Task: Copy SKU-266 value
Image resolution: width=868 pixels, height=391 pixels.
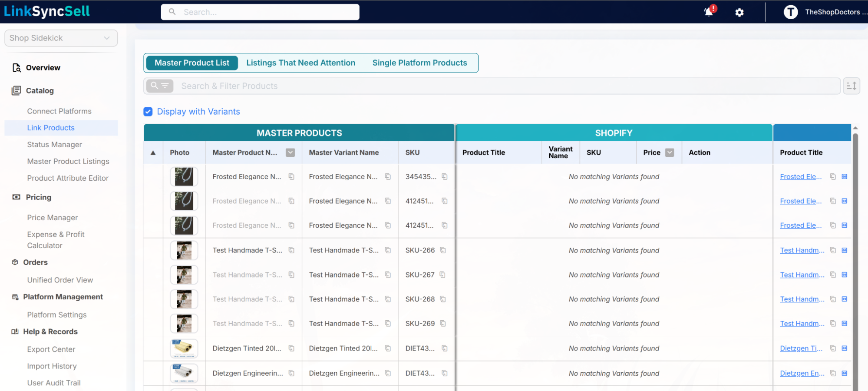Action: pyautogui.click(x=443, y=250)
